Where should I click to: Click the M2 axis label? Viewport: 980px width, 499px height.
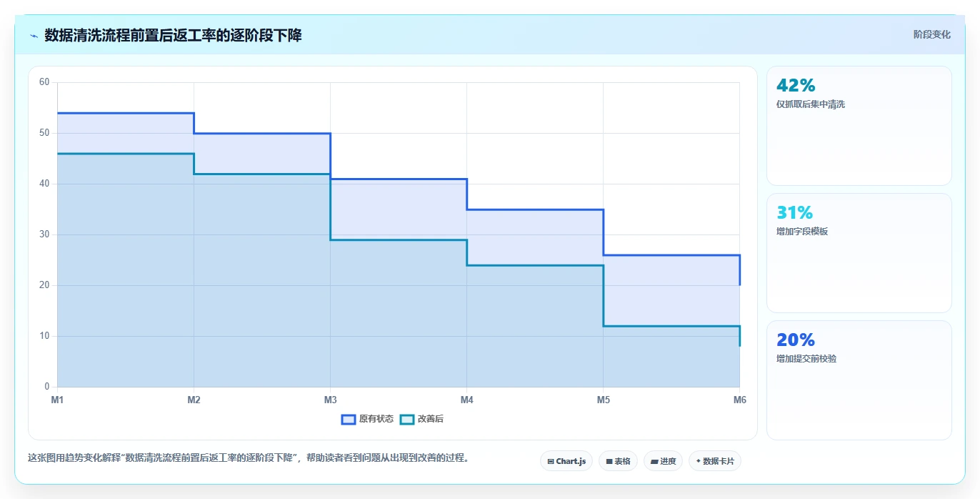pyautogui.click(x=194, y=400)
